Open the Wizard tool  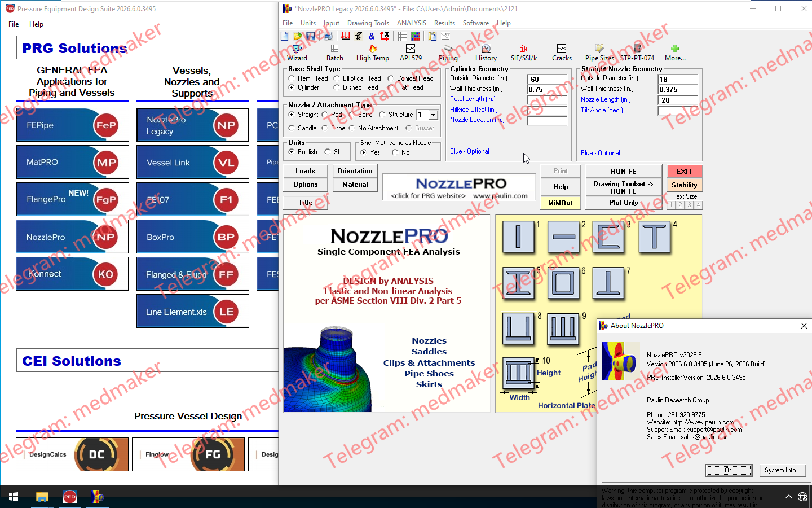tap(297, 53)
